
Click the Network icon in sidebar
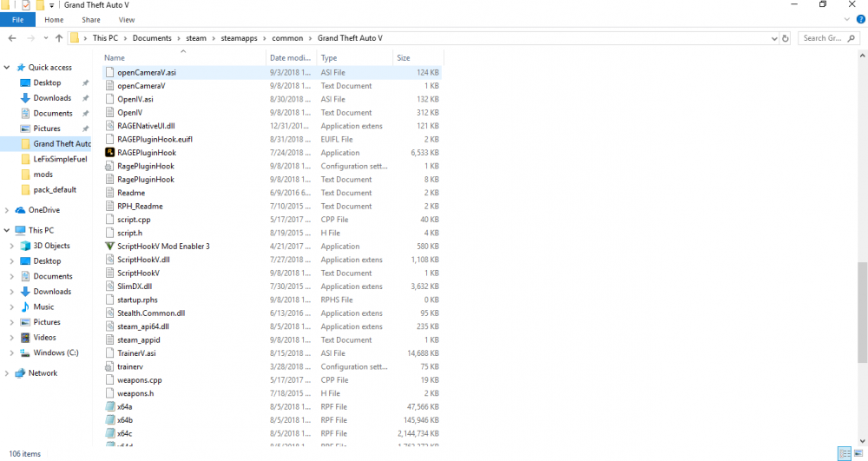[x=21, y=373]
